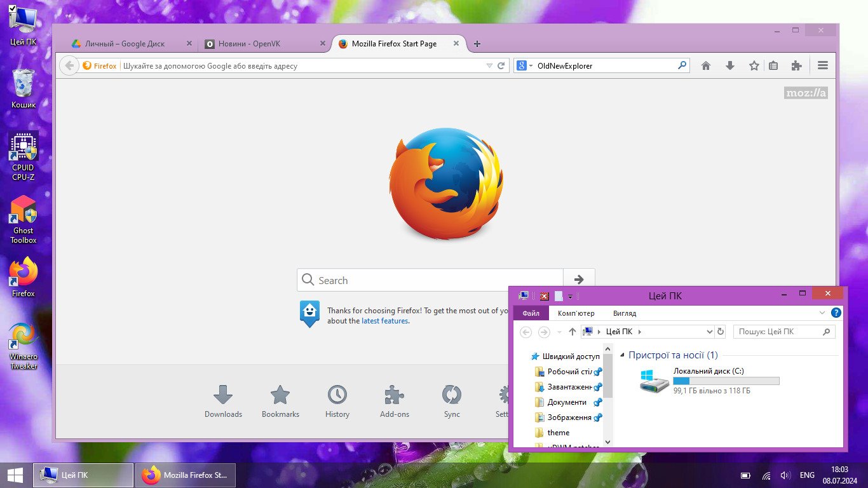This screenshot has width=868, height=488.
Task: Open Google search engine dropdown
Action: pyautogui.click(x=524, y=65)
